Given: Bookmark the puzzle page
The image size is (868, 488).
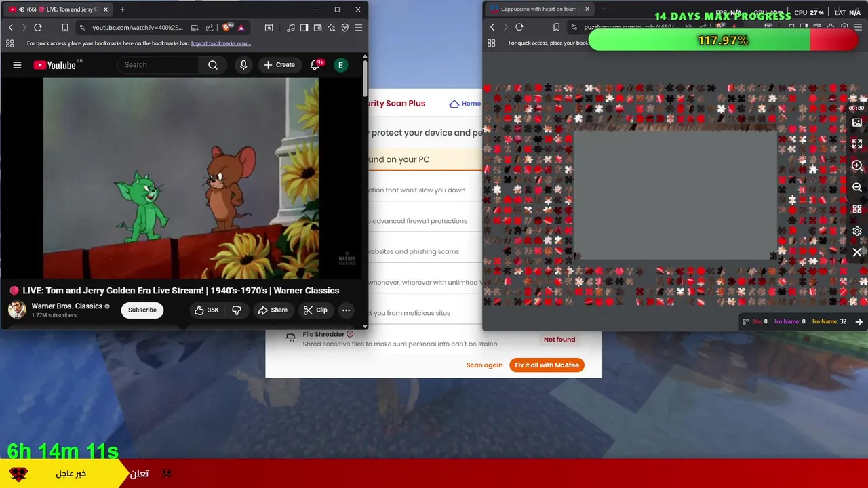Looking at the screenshot, I should point(557,27).
